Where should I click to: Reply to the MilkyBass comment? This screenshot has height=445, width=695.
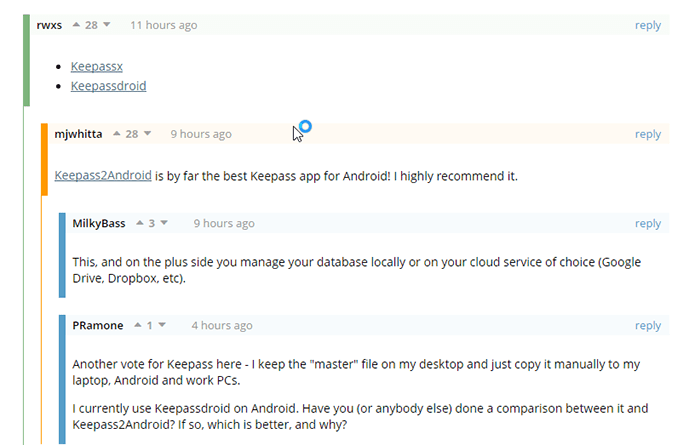click(x=648, y=223)
